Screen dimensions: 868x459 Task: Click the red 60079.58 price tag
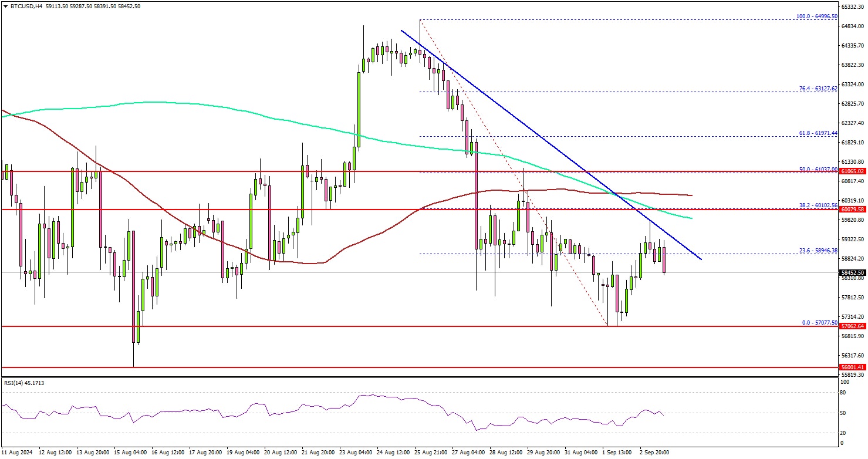click(852, 209)
